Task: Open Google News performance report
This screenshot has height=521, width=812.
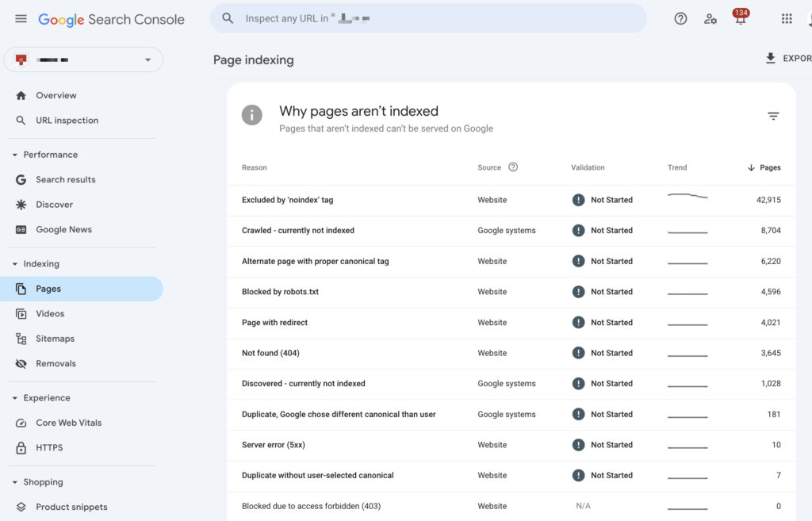Action: click(x=63, y=229)
